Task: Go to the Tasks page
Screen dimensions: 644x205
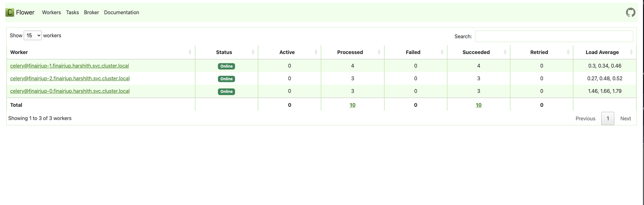Action: [x=72, y=12]
